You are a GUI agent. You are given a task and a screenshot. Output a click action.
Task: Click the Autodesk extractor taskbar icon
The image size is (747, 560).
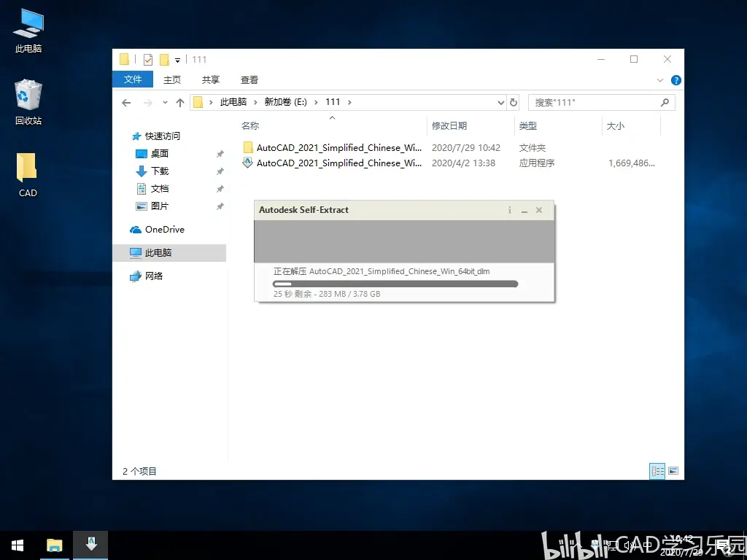[90, 545]
